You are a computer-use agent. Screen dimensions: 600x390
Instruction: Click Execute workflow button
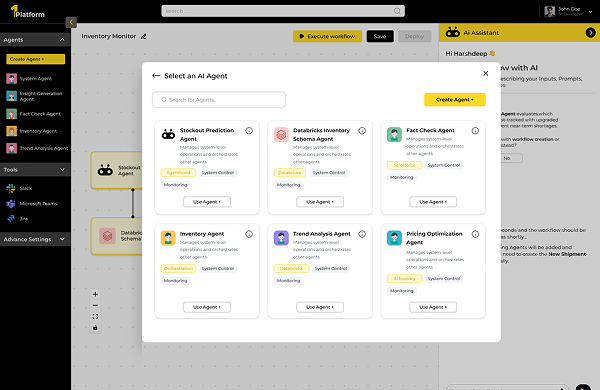[x=328, y=36]
